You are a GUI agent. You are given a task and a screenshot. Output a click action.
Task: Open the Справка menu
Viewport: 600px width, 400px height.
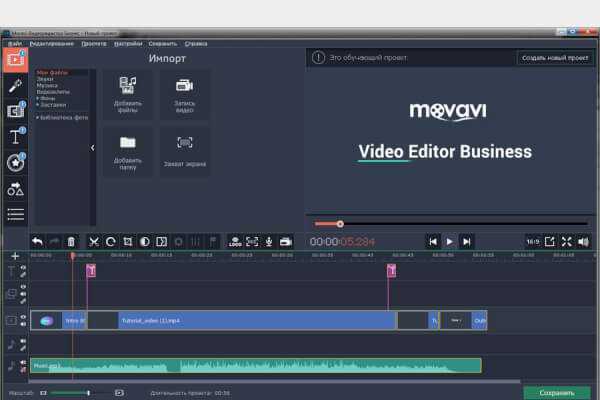coord(196,44)
